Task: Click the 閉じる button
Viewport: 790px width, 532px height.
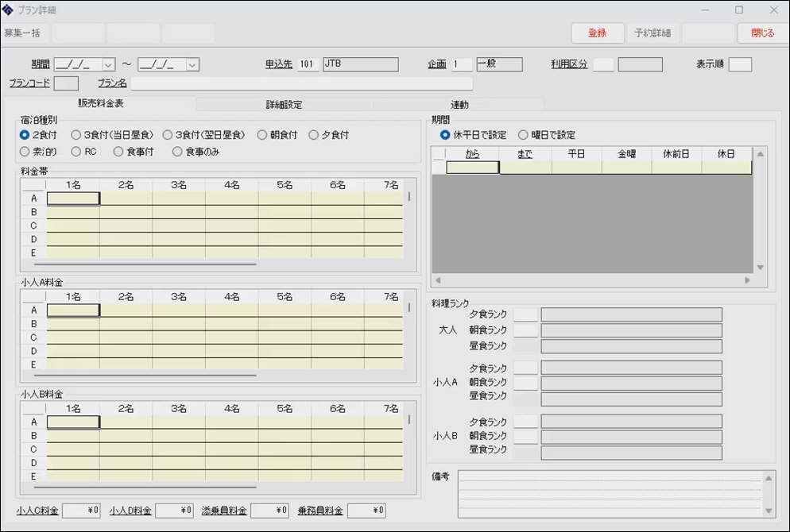Action: 762,33
